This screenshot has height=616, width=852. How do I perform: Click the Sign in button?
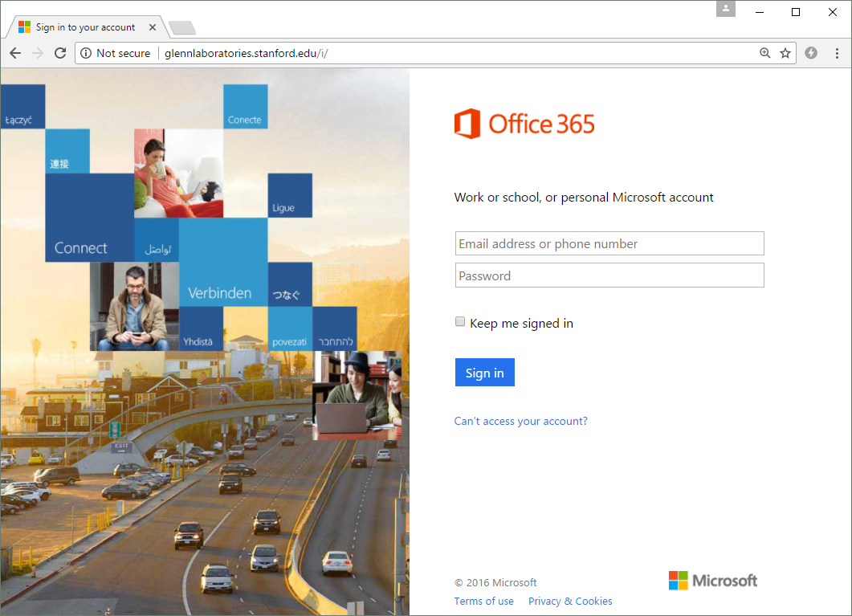pos(485,373)
